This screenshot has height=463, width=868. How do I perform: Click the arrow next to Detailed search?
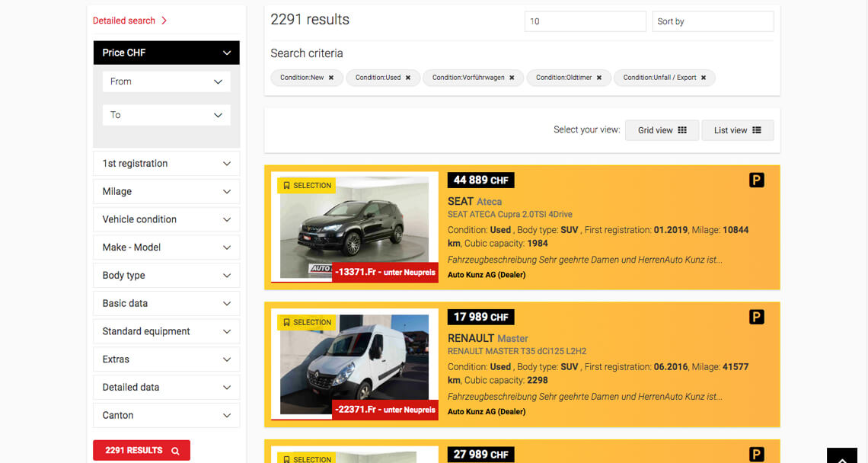point(164,21)
